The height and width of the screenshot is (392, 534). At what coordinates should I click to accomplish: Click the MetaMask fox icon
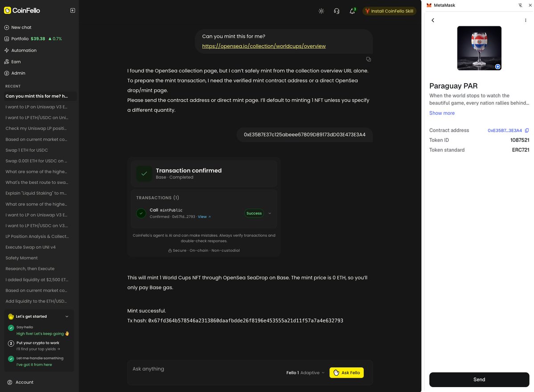pyautogui.click(x=429, y=5)
